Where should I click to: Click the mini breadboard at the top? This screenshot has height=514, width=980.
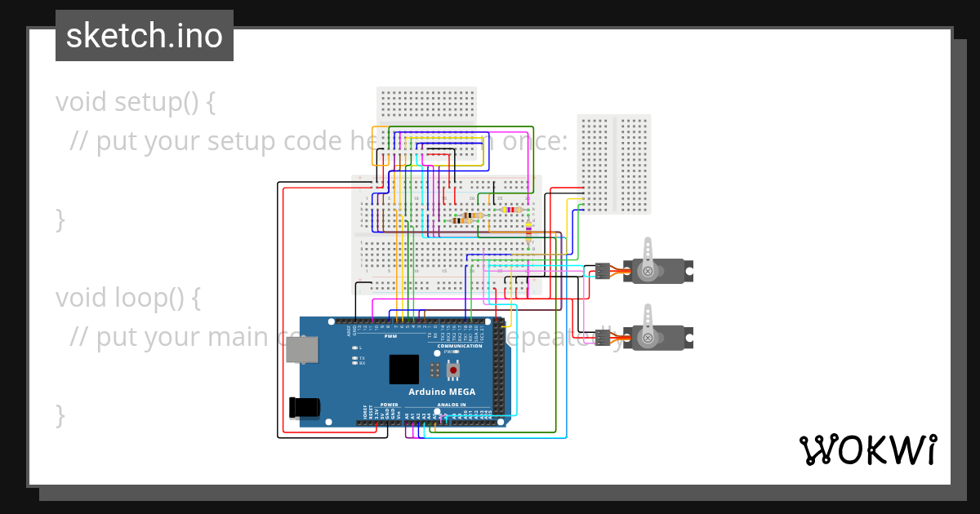(425, 106)
